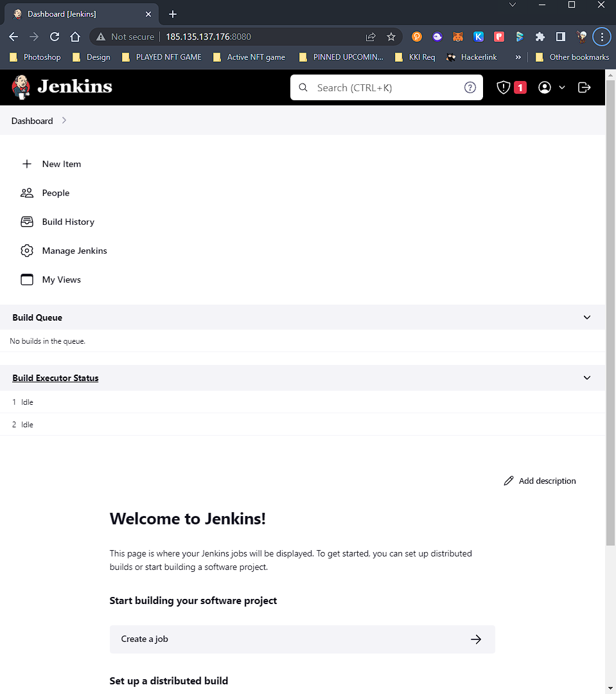Click the user account avatar icon
Screen dimensions: 616x694
(x=543, y=87)
